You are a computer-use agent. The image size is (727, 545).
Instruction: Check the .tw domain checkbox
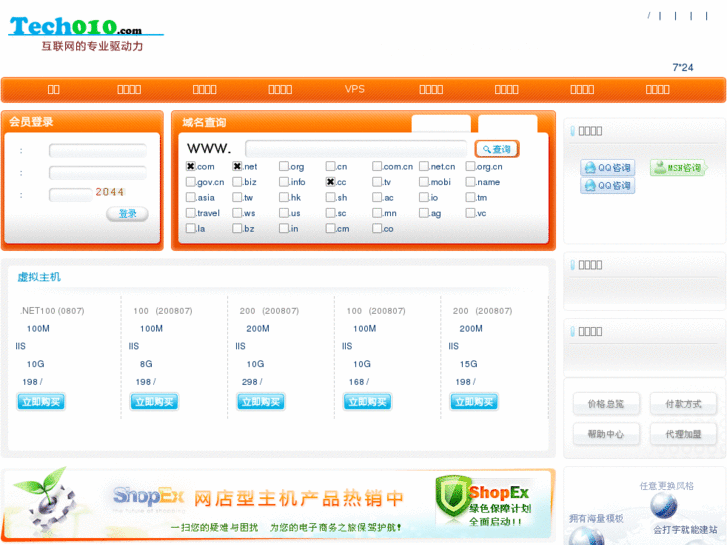(237, 197)
